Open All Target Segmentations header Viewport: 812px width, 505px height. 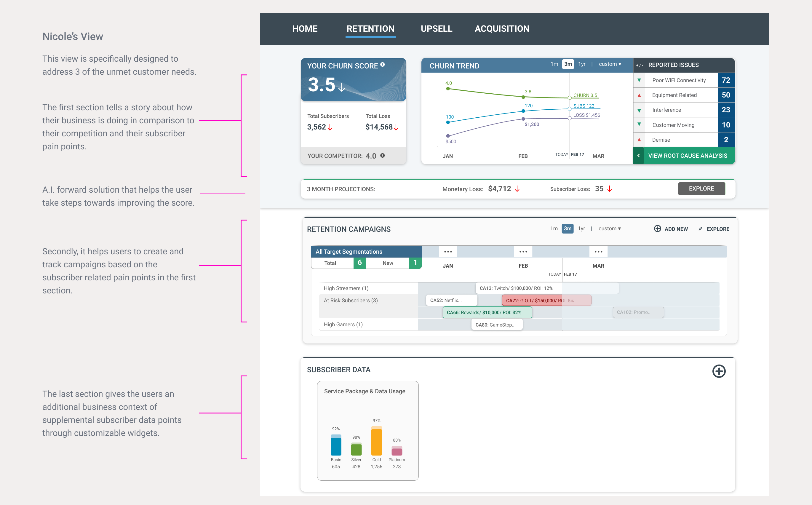tap(366, 252)
